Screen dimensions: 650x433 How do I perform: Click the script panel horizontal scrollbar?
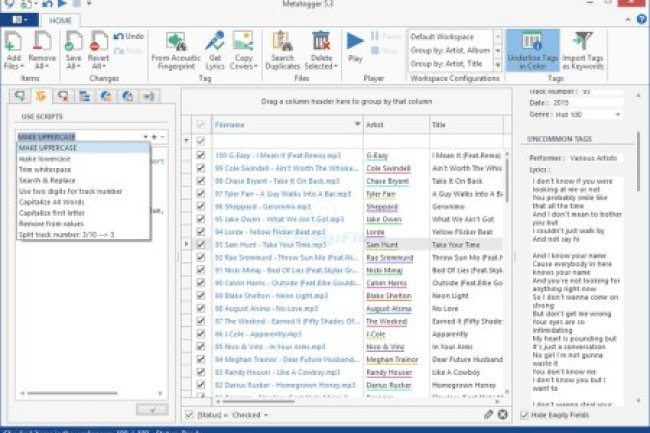click(72, 393)
